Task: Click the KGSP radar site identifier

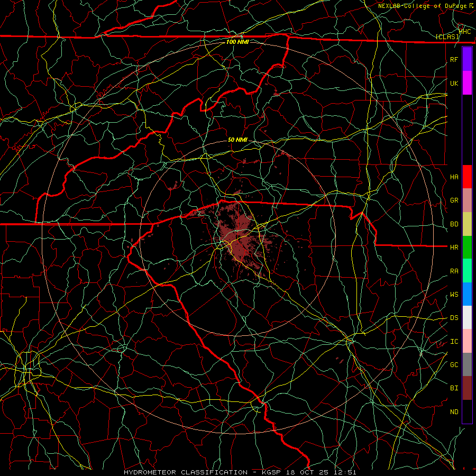Action: [x=272, y=472]
